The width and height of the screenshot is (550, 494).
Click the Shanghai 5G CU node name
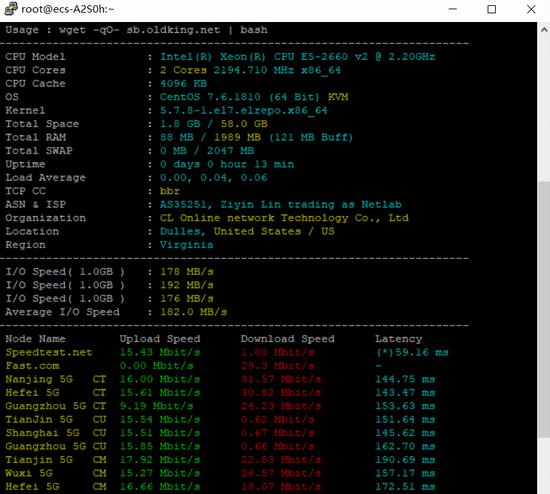[55, 433]
